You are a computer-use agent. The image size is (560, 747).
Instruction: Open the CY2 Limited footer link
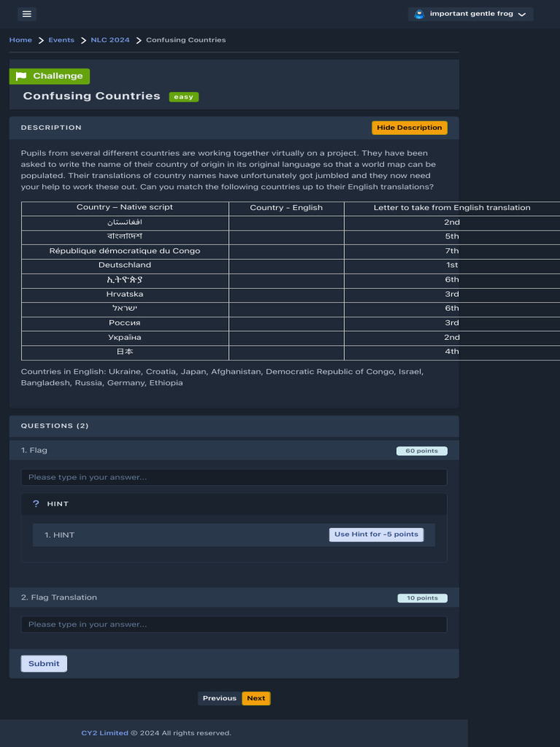pyautogui.click(x=105, y=733)
